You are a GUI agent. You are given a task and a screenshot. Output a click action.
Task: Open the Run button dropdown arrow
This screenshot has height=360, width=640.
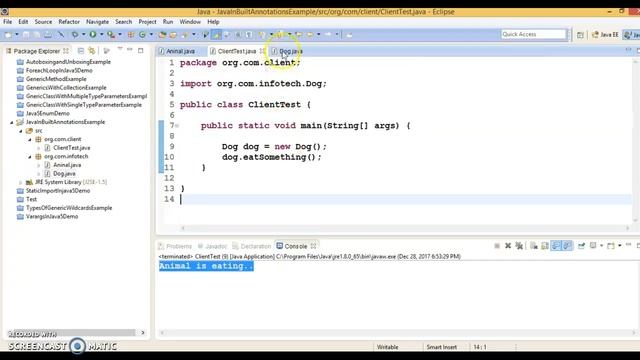[102, 35]
